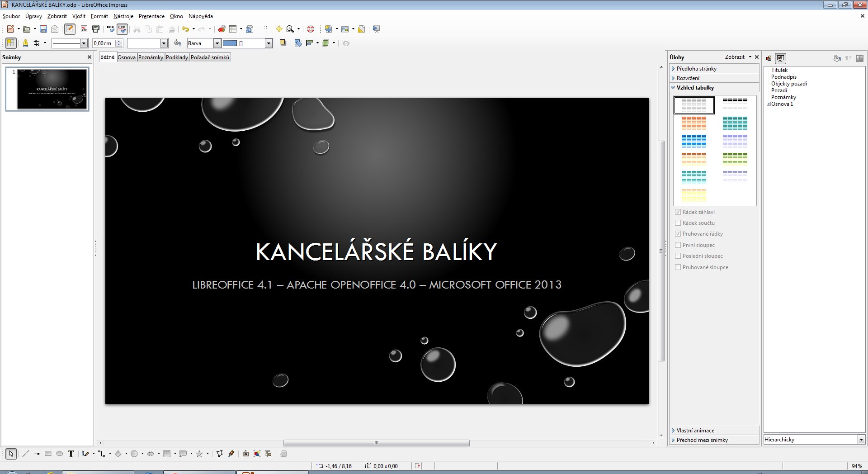Switch to the Pořadač snímků tab
Viewport: 868px width, 474px height.
pyautogui.click(x=210, y=57)
